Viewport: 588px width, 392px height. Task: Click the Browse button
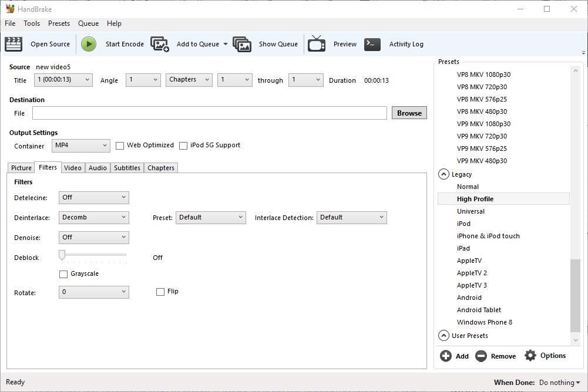pos(409,113)
